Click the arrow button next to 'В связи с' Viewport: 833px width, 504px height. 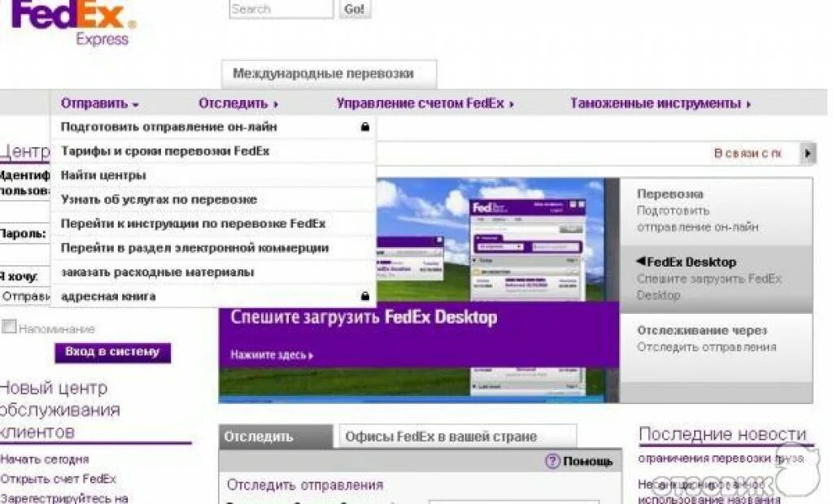(x=808, y=154)
